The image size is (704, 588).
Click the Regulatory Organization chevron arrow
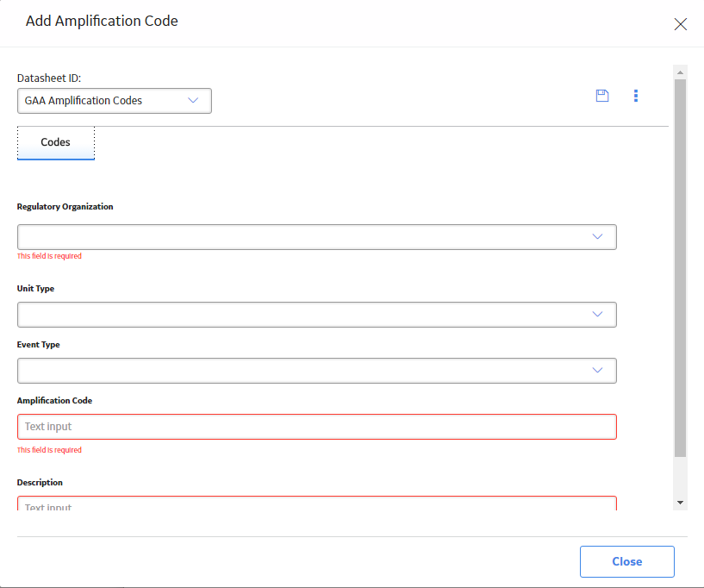coord(597,236)
